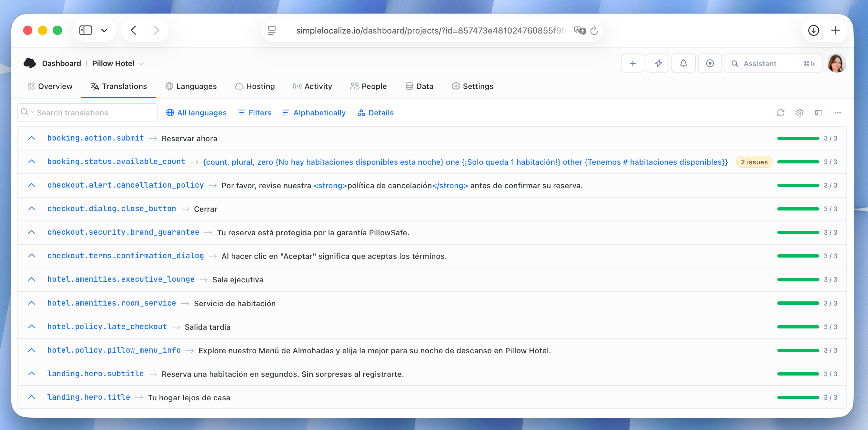
Task: Click the browser sidebar toggle icon
Action: tap(85, 30)
